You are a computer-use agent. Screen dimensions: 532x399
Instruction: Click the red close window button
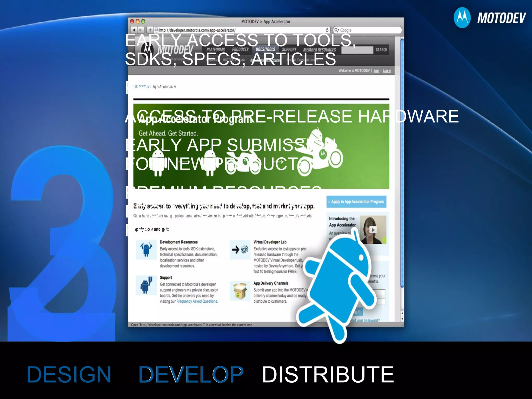coord(132,22)
